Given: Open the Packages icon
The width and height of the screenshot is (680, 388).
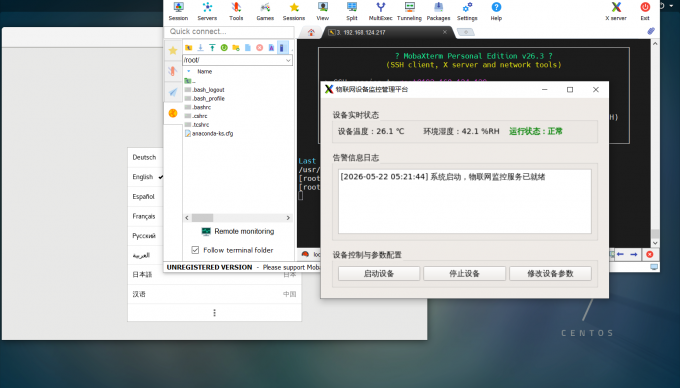Looking at the screenshot, I should 438,11.
